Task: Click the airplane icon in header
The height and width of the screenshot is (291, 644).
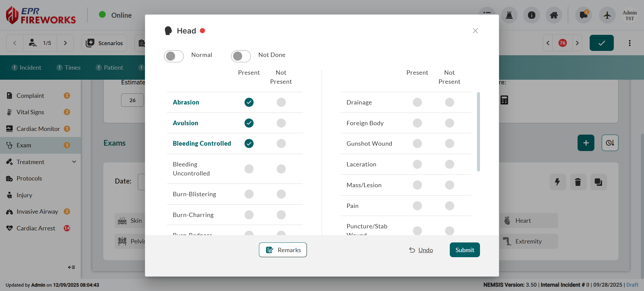Action: [607, 15]
